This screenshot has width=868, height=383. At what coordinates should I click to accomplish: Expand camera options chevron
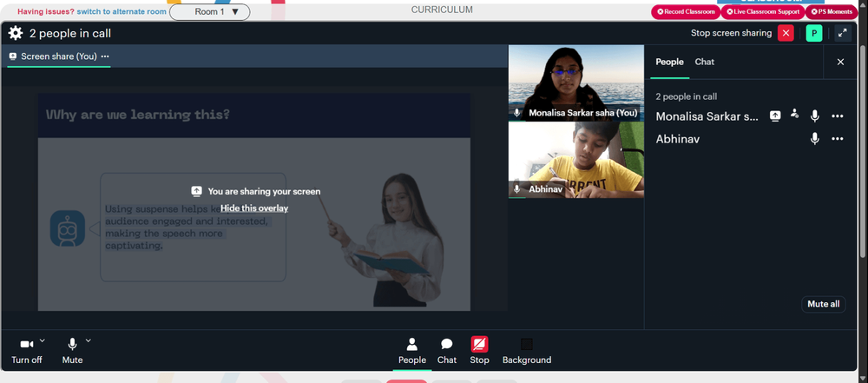click(x=43, y=340)
